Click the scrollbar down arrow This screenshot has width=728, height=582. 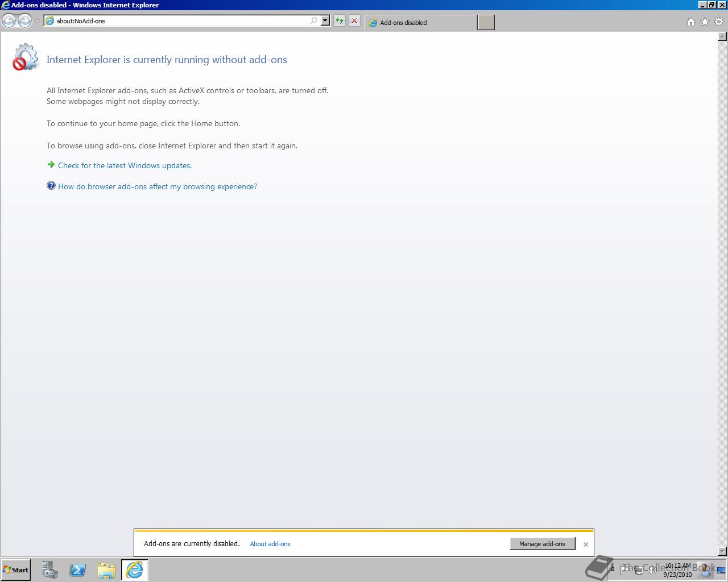[x=723, y=551]
